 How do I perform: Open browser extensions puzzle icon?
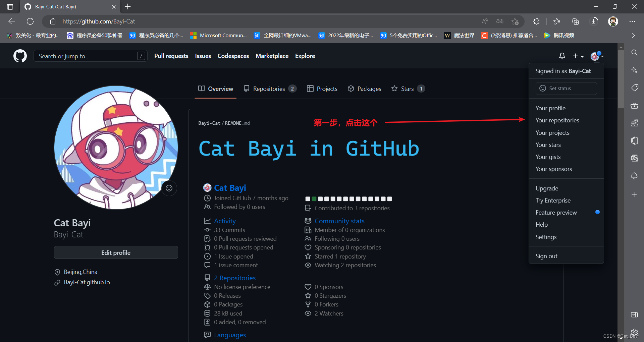pyautogui.click(x=536, y=21)
